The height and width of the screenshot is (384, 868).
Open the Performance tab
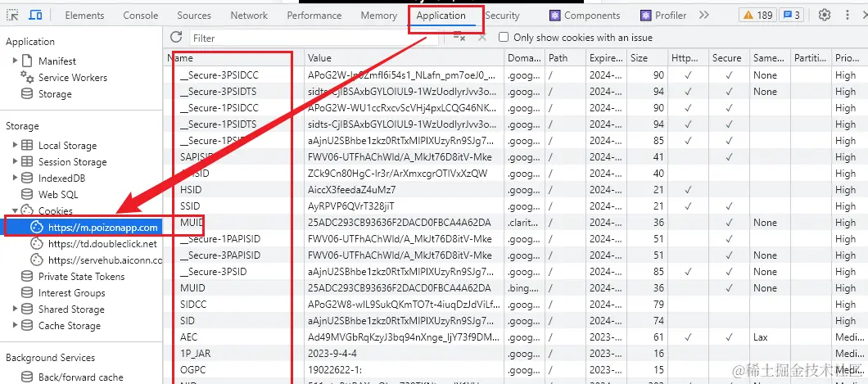point(314,16)
